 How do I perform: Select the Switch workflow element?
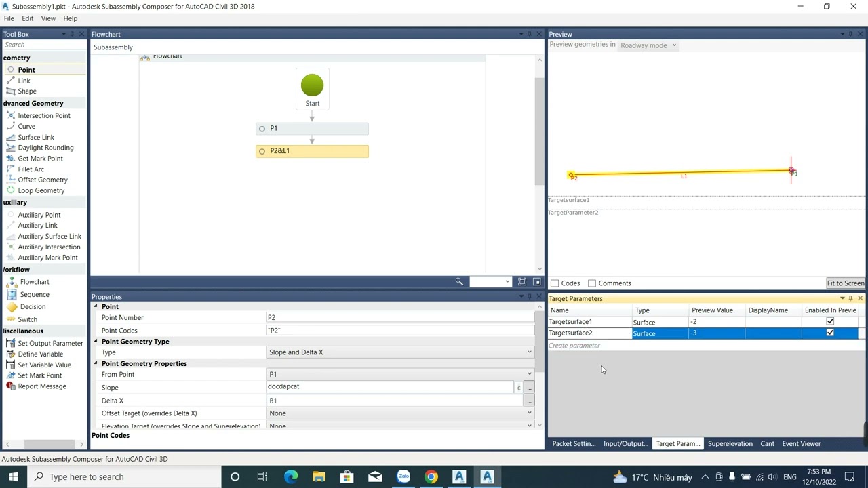point(28,319)
